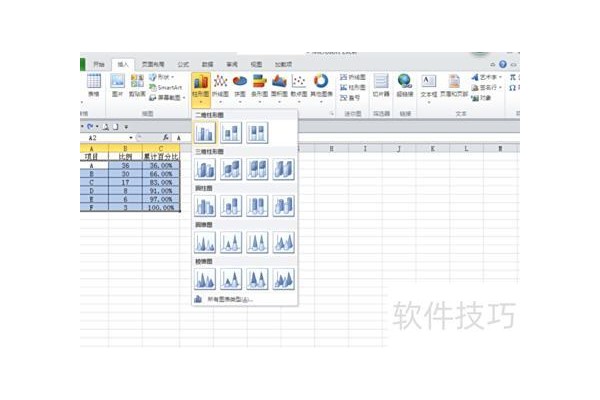600x400 pixels.
Task: Open the Bar chart dropdown
Action: click(x=259, y=89)
